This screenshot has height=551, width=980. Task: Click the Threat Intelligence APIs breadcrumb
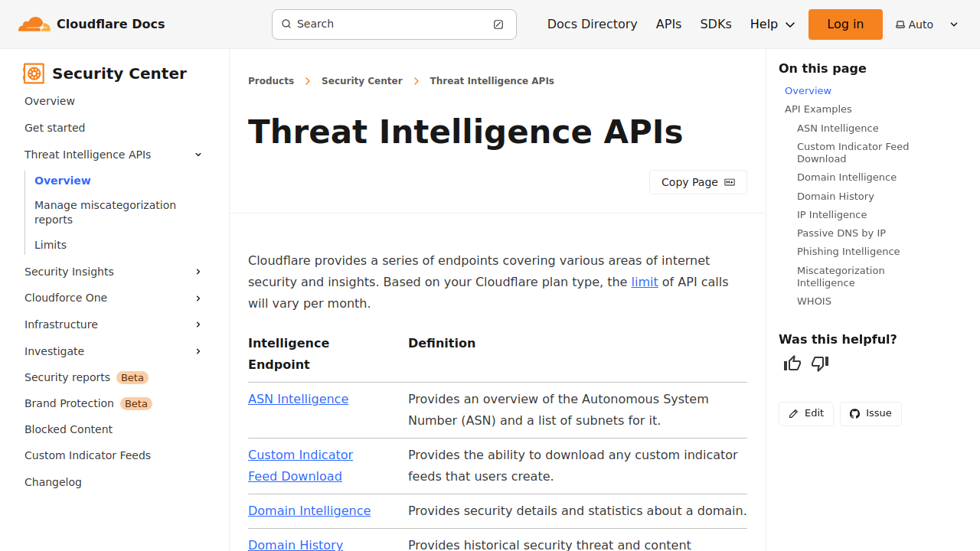point(492,80)
